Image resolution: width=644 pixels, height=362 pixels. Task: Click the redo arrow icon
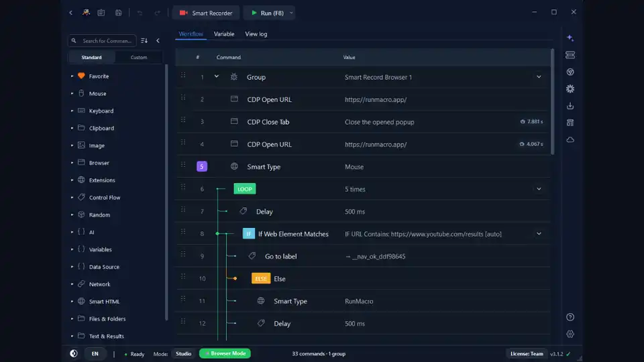click(x=157, y=13)
